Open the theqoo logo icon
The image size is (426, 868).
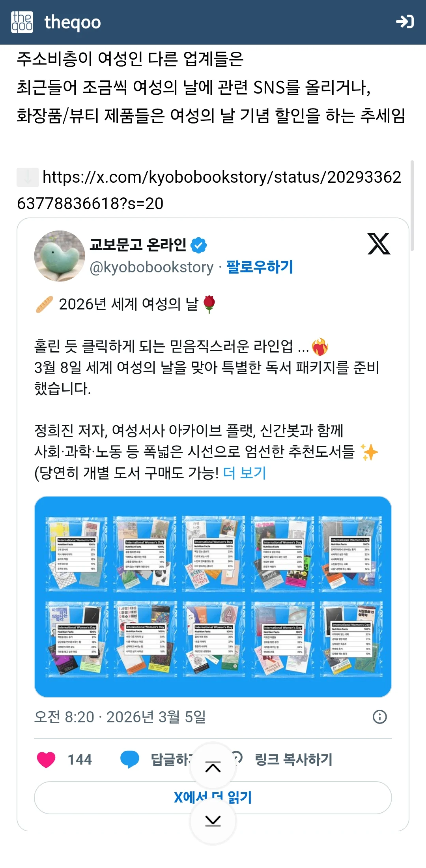point(22,22)
